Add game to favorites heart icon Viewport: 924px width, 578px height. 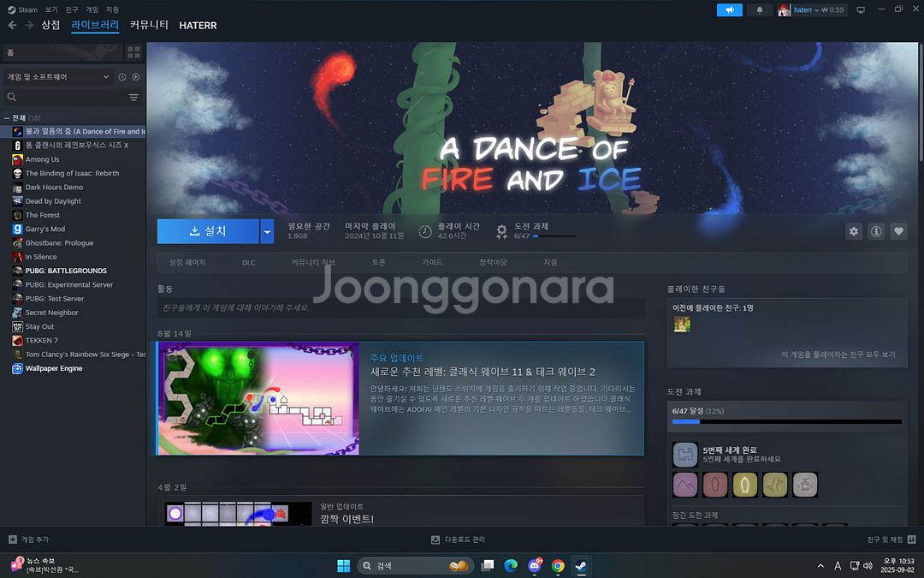pyautogui.click(x=898, y=232)
